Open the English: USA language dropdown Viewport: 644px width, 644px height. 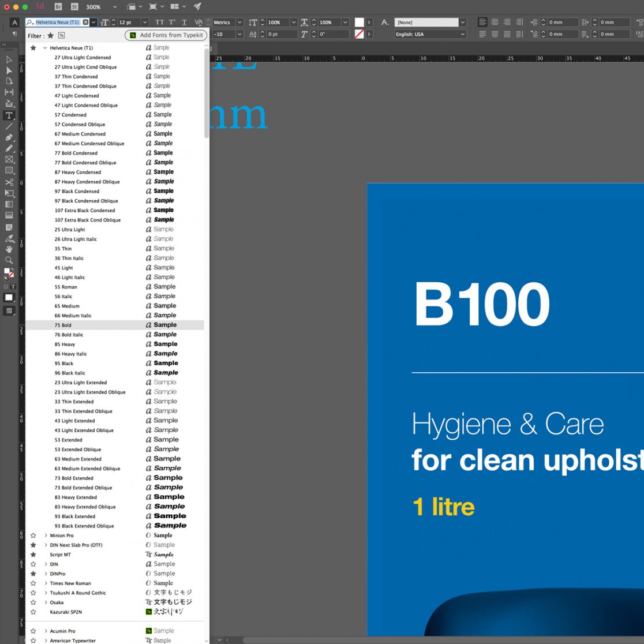coord(430,34)
